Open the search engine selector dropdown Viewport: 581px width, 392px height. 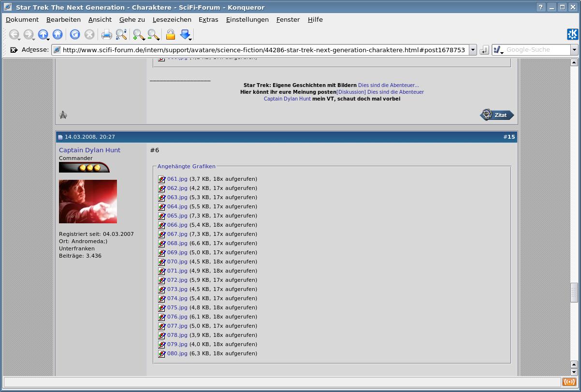click(x=498, y=50)
